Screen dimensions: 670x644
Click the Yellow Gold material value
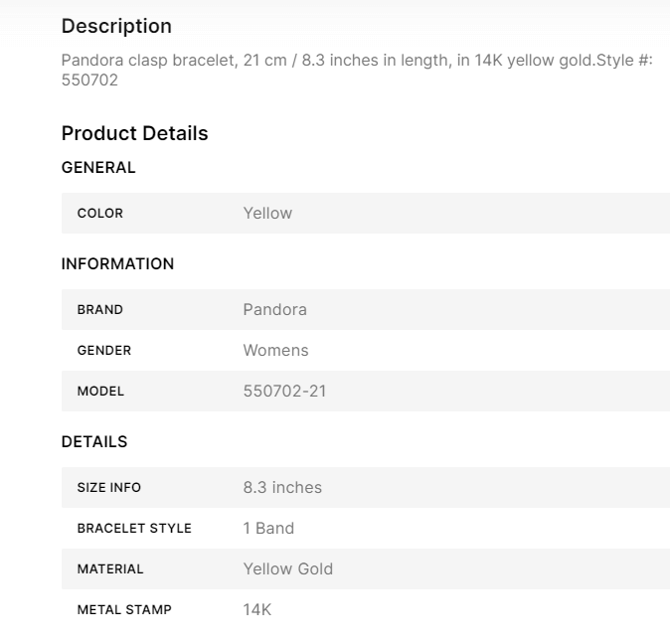pyautogui.click(x=287, y=568)
